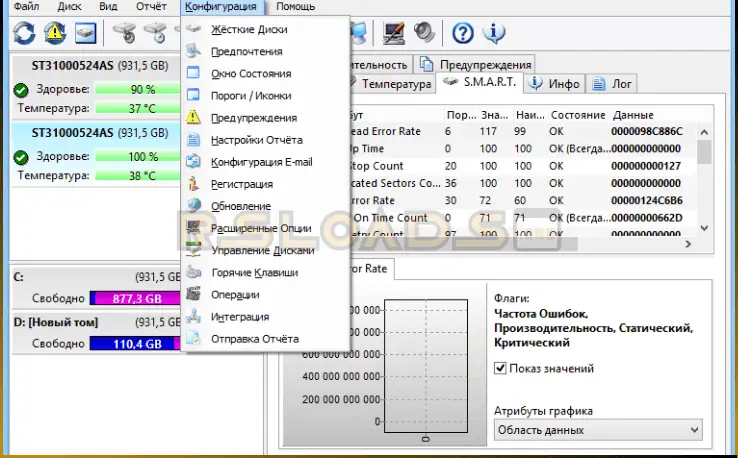Click the Наи... column header

point(530,115)
